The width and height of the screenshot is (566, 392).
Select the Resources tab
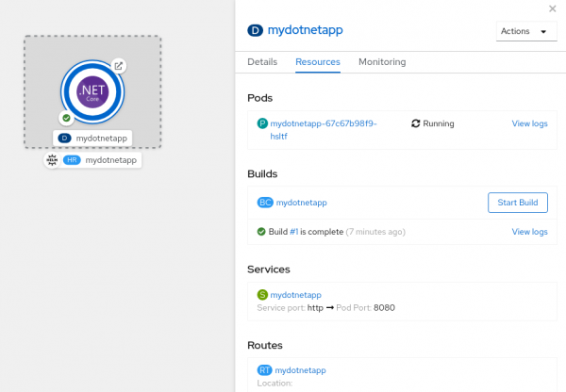pyautogui.click(x=318, y=62)
